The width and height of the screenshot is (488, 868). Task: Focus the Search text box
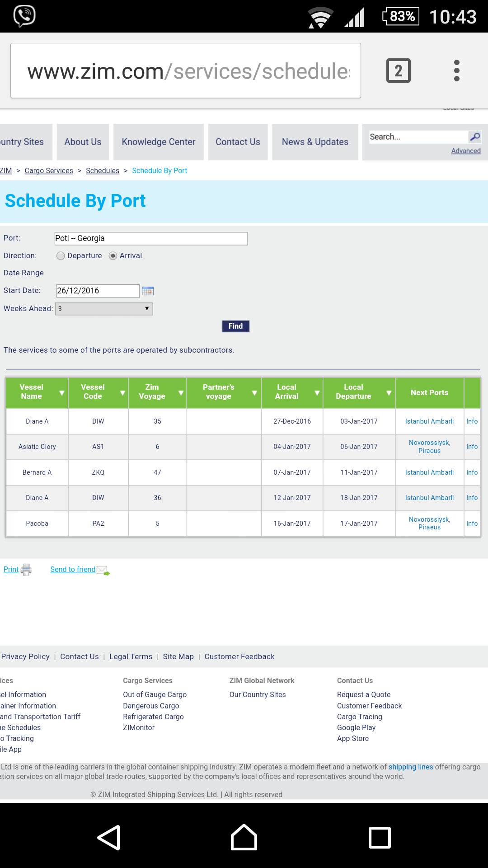[x=418, y=137]
